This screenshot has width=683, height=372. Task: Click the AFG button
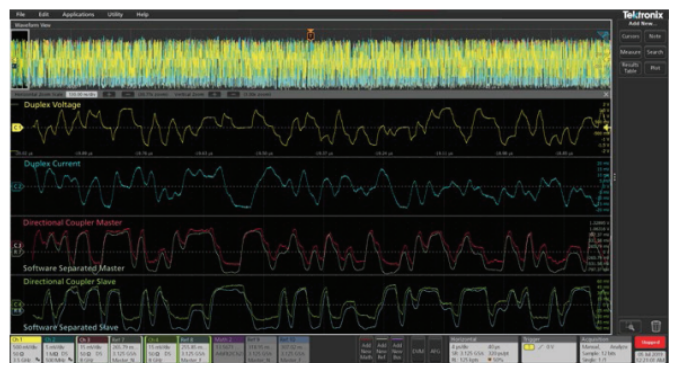[435, 349]
